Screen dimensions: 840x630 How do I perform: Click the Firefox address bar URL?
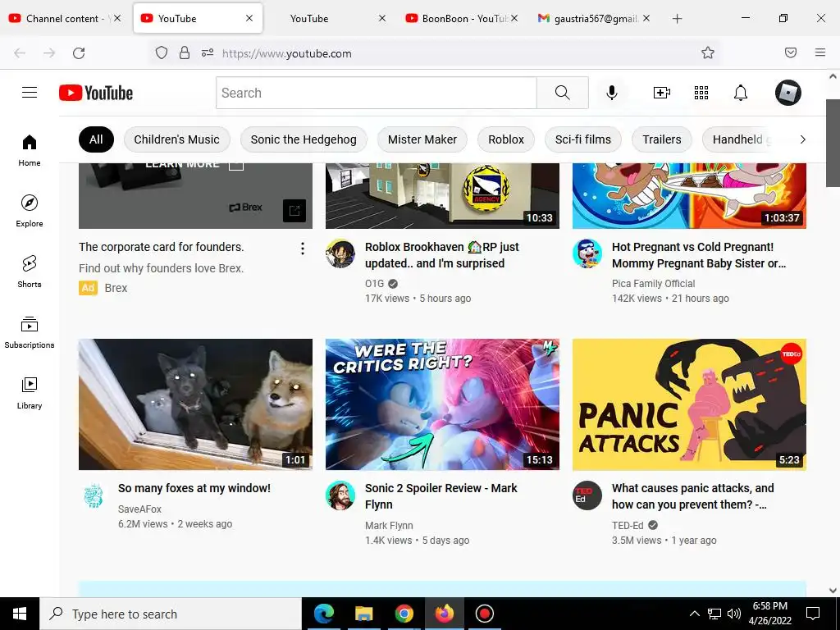(x=286, y=53)
